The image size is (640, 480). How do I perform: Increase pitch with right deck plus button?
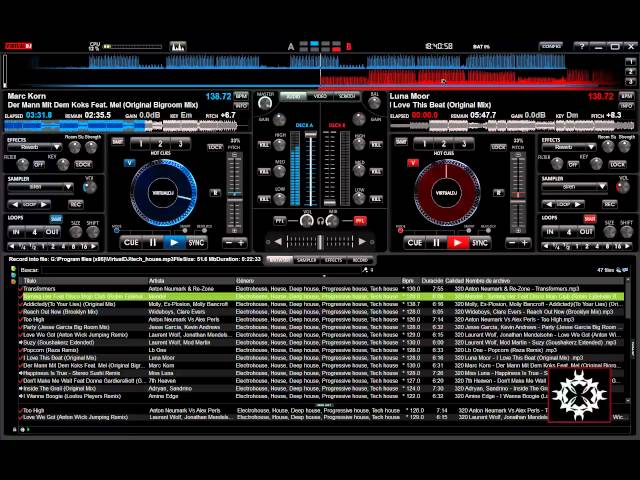[524, 243]
